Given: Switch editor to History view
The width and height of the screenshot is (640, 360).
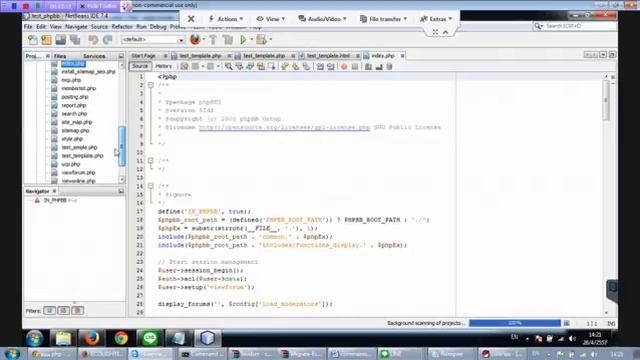Looking at the screenshot, I should 164,66.
